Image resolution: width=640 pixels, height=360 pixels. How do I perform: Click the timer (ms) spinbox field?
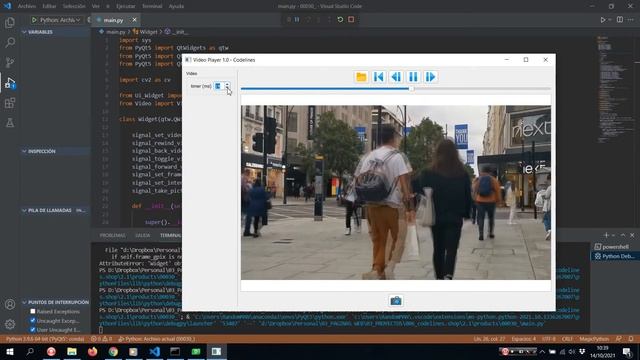coord(219,86)
